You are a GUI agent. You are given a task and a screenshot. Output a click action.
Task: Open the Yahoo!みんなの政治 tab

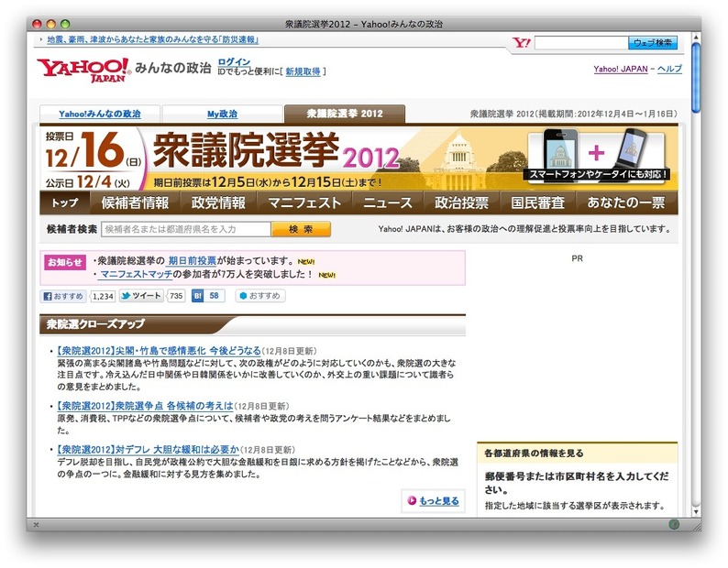tap(100, 114)
